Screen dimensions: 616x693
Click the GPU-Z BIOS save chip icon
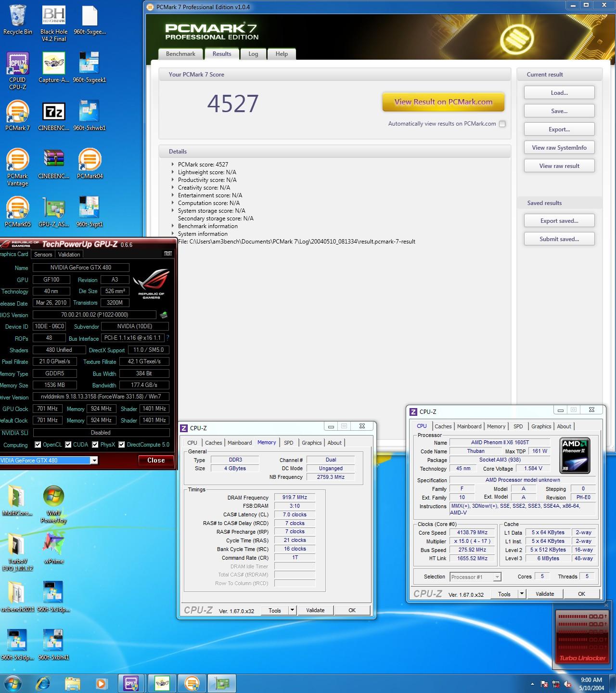(164, 315)
